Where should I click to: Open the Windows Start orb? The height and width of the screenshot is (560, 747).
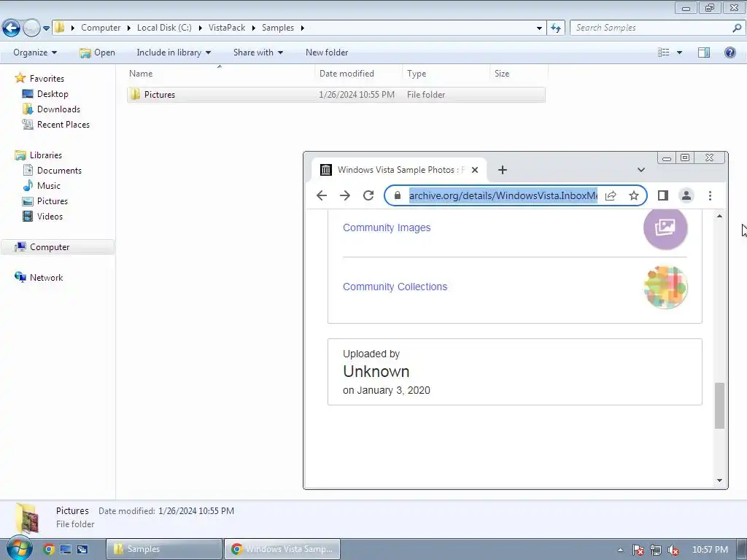pyautogui.click(x=19, y=548)
